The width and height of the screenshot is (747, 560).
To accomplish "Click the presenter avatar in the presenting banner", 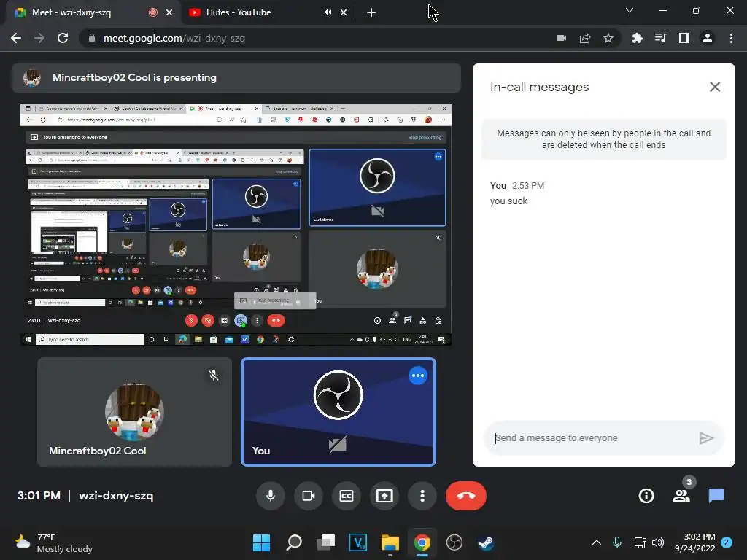I will tap(32, 77).
